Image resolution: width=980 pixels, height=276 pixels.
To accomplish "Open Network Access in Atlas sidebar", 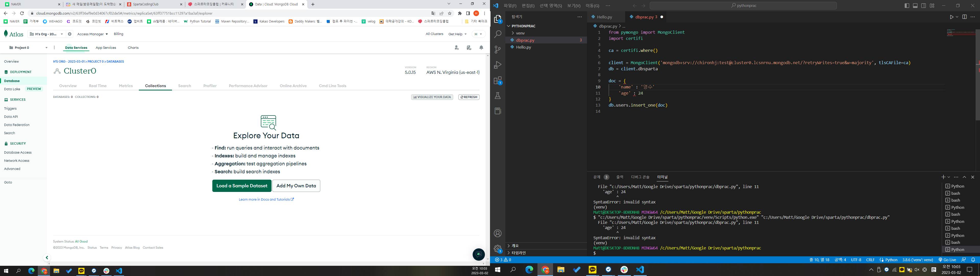I will click(16, 160).
